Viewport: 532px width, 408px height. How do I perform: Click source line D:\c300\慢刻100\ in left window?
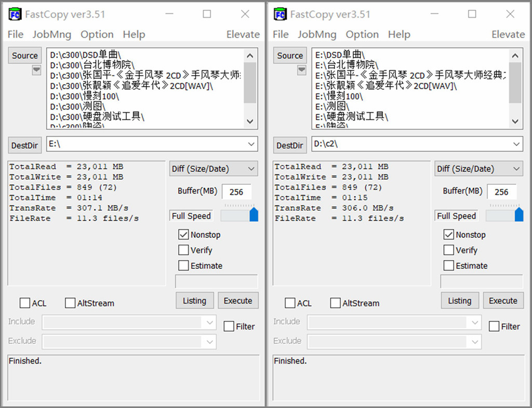pos(85,96)
